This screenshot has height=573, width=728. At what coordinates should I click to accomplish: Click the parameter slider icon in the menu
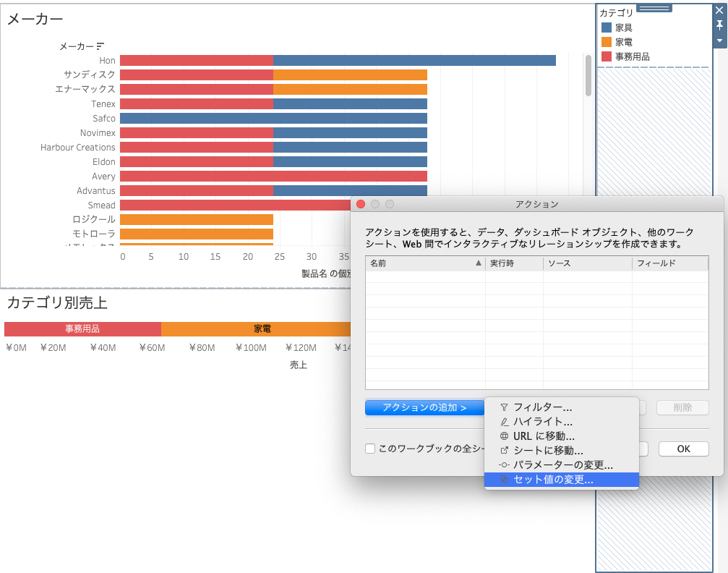click(504, 465)
